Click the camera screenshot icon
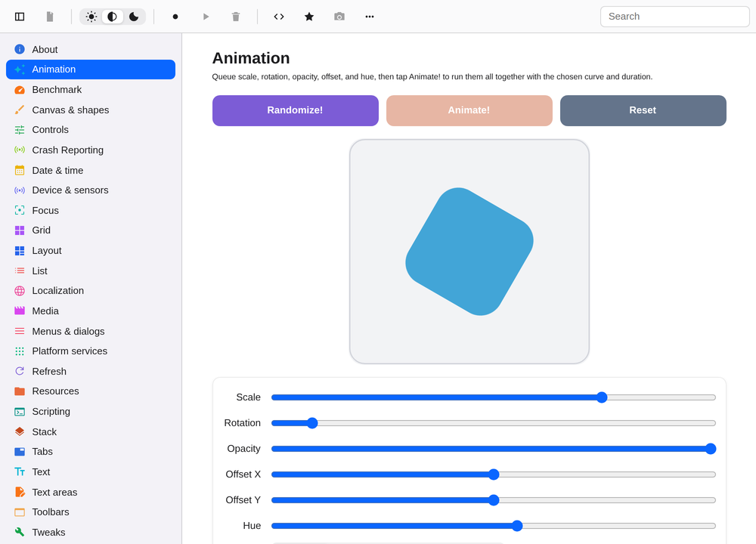This screenshot has height=544, width=756. (x=339, y=17)
